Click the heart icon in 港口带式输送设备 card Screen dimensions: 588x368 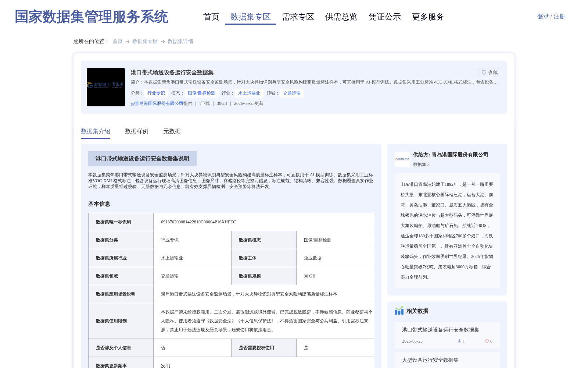[487, 341]
